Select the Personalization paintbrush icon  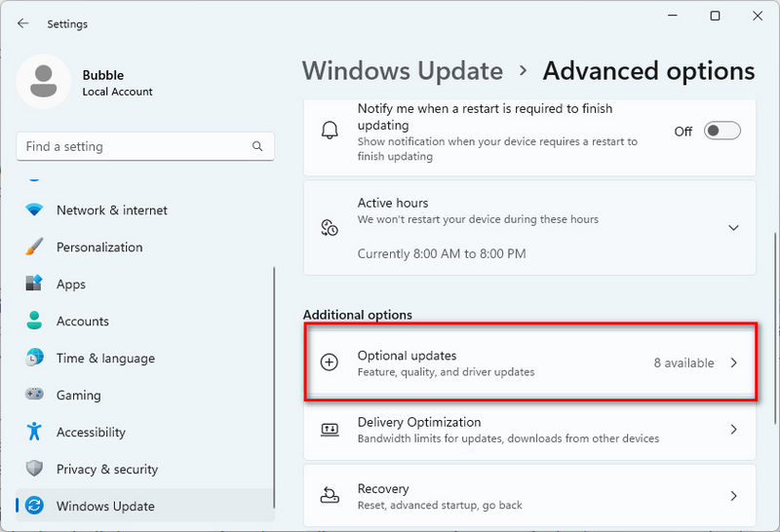(x=34, y=247)
